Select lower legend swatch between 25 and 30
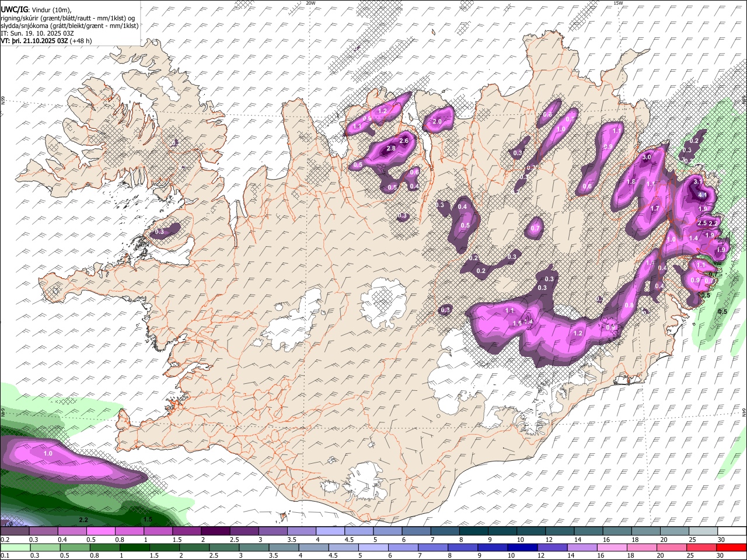Image resolution: width=747 pixels, height=560 pixels. click(x=702, y=547)
